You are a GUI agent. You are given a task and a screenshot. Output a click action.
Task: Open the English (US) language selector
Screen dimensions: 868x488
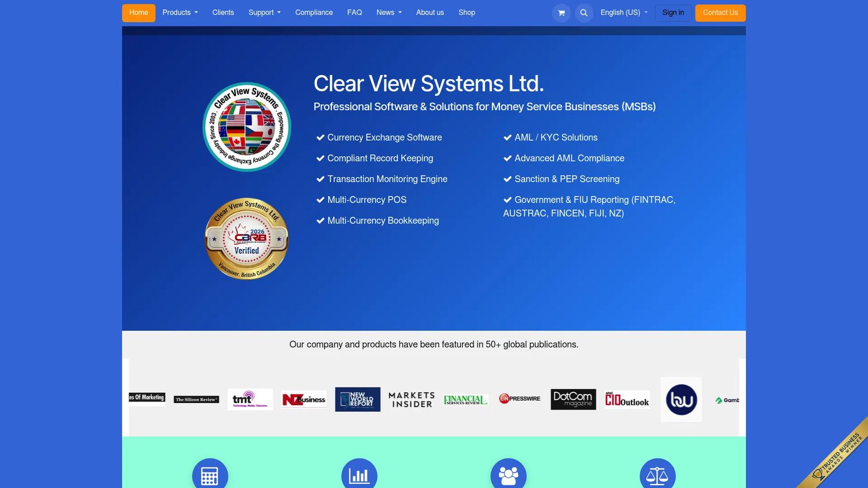(624, 13)
